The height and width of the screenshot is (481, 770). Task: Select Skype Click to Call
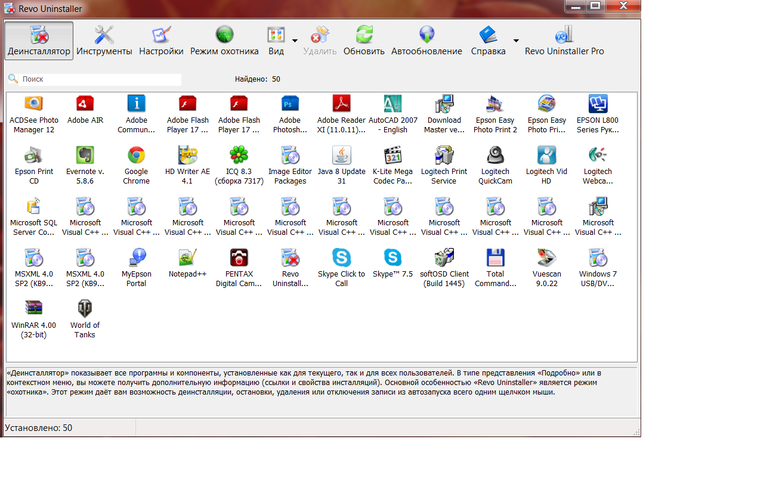[x=341, y=269]
